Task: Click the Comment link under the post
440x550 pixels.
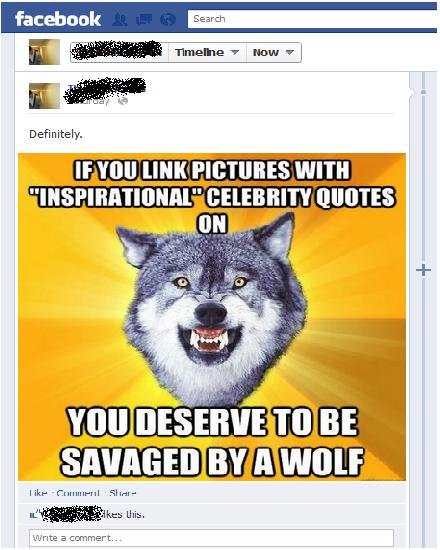Action: pyautogui.click(x=78, y=493)
